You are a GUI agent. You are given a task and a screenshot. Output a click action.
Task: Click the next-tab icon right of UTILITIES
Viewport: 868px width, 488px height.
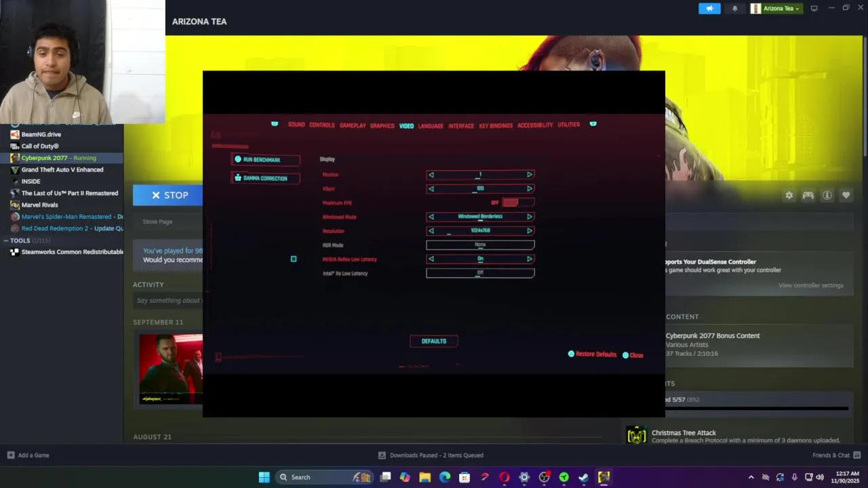point(593,124)
